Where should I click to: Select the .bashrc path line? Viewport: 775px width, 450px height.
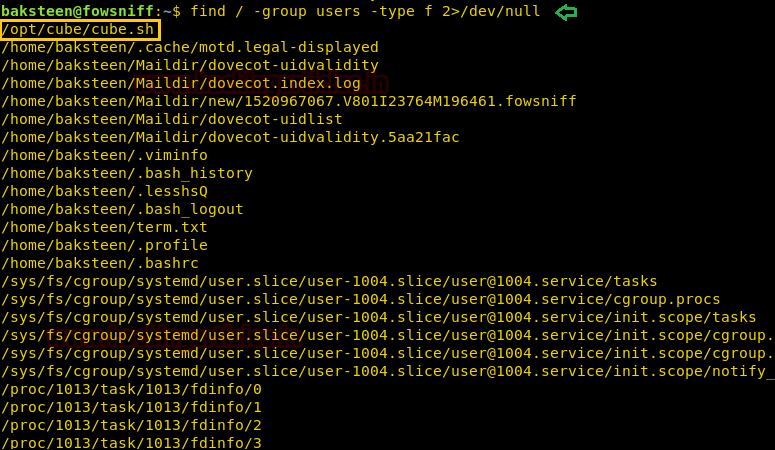point(100,263)
